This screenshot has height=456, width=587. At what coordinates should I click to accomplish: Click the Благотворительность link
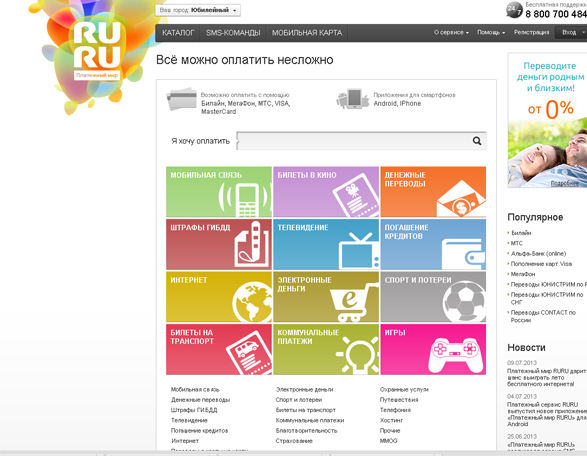click(307, 431)
